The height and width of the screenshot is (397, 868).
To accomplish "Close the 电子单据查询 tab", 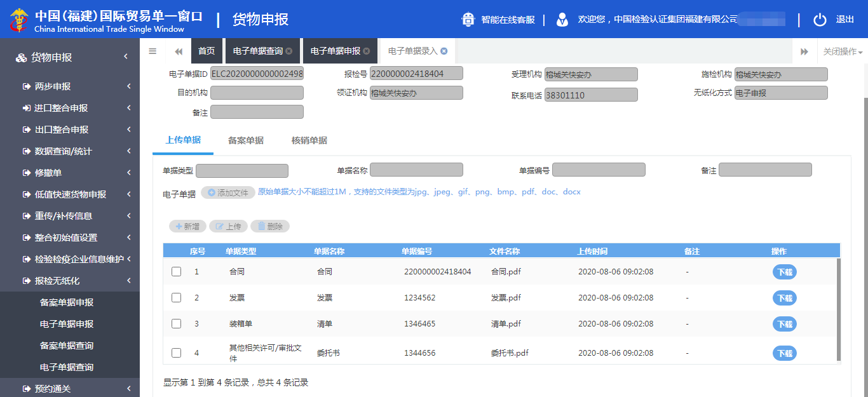I will click(289, 51).
